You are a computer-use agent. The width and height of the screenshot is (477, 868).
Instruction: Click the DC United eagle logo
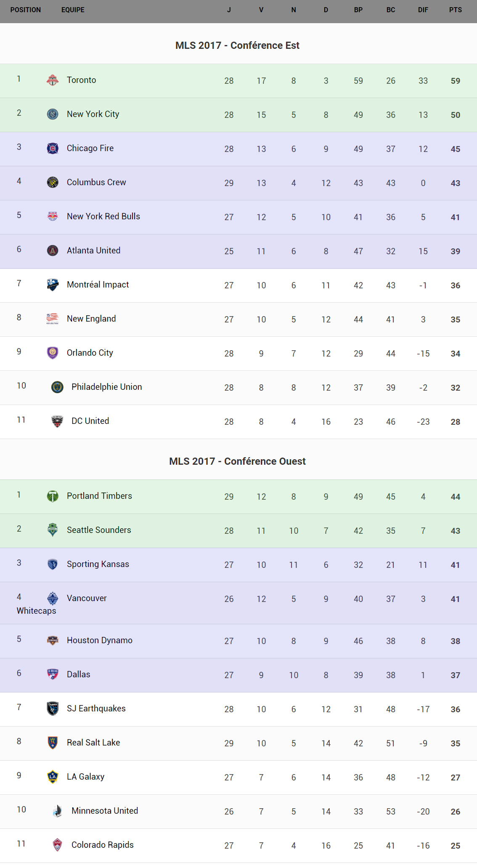coord(57,421)
